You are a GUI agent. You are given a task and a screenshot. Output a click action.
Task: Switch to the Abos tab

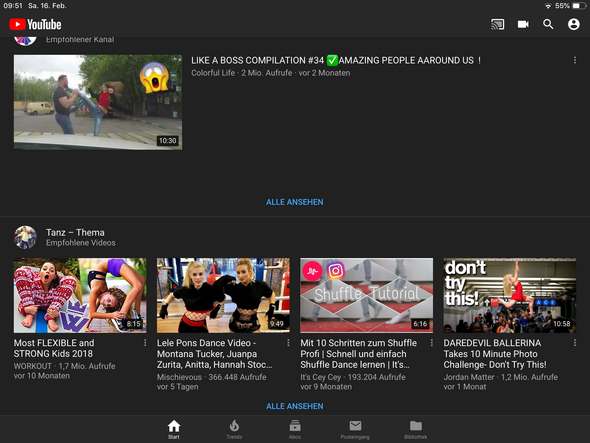(x=295, y=429)
